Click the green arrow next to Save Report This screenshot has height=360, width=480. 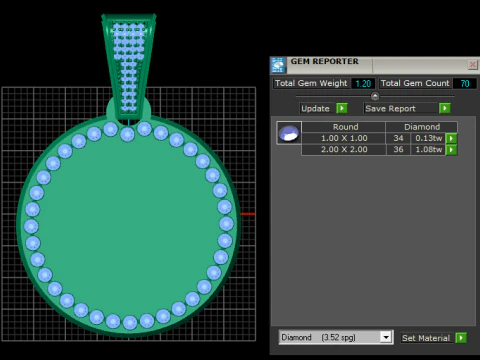click(x=445, y=108)
